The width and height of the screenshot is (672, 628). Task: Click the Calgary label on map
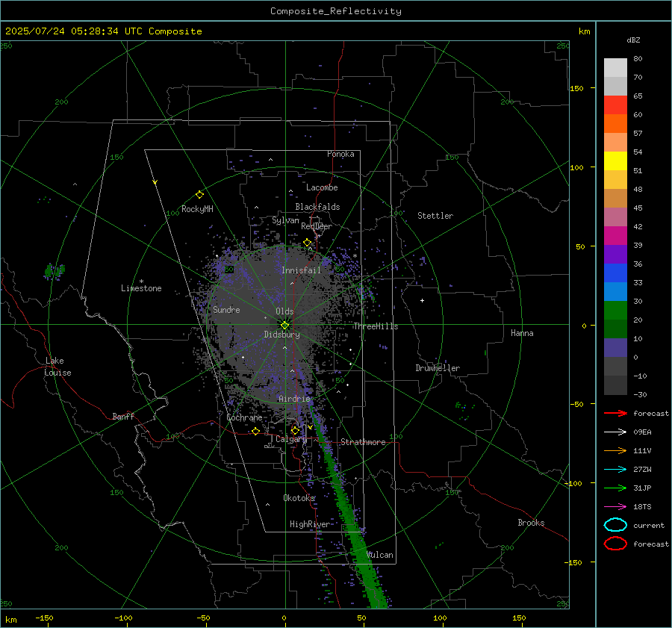[291, 439]
